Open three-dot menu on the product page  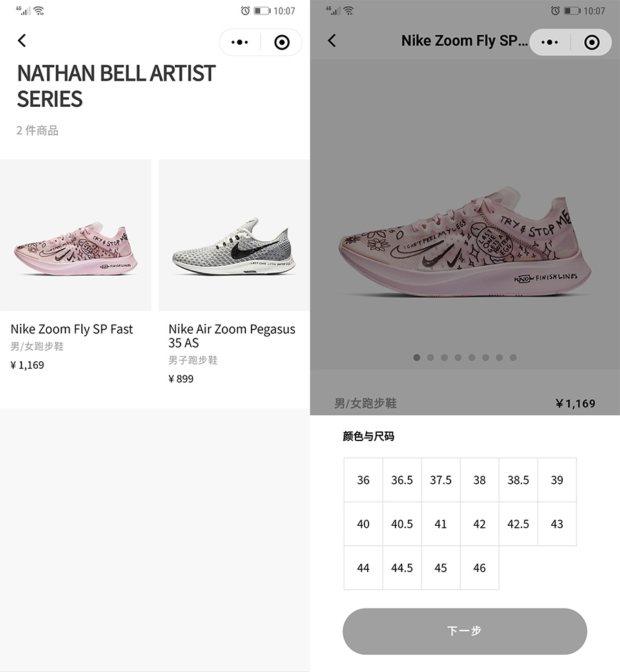550,42
